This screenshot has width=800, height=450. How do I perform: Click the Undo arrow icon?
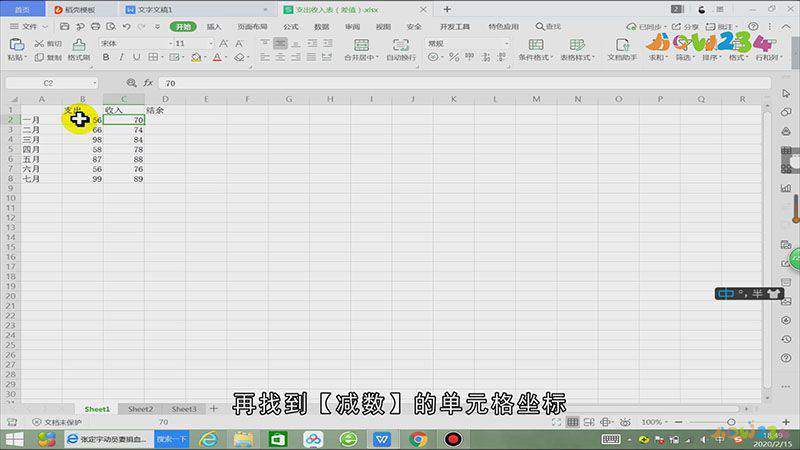[126, 26]
